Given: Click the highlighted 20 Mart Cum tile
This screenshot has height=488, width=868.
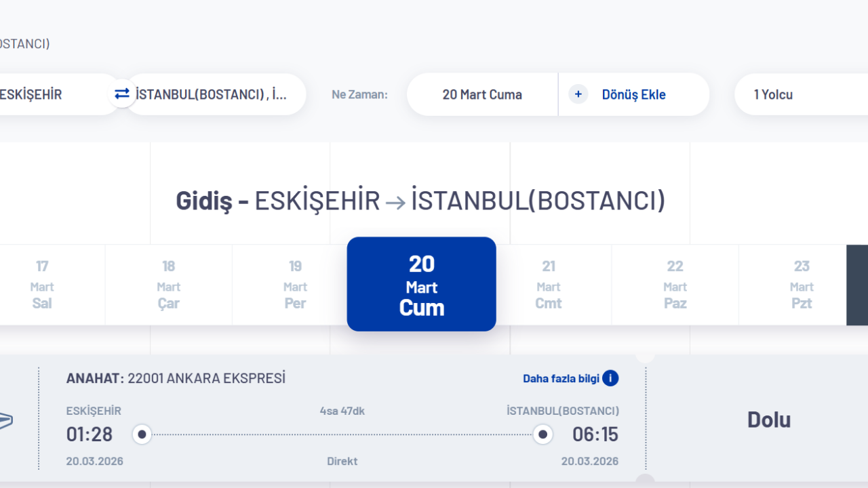Looking at the screenshot, I should click(421, 284).
